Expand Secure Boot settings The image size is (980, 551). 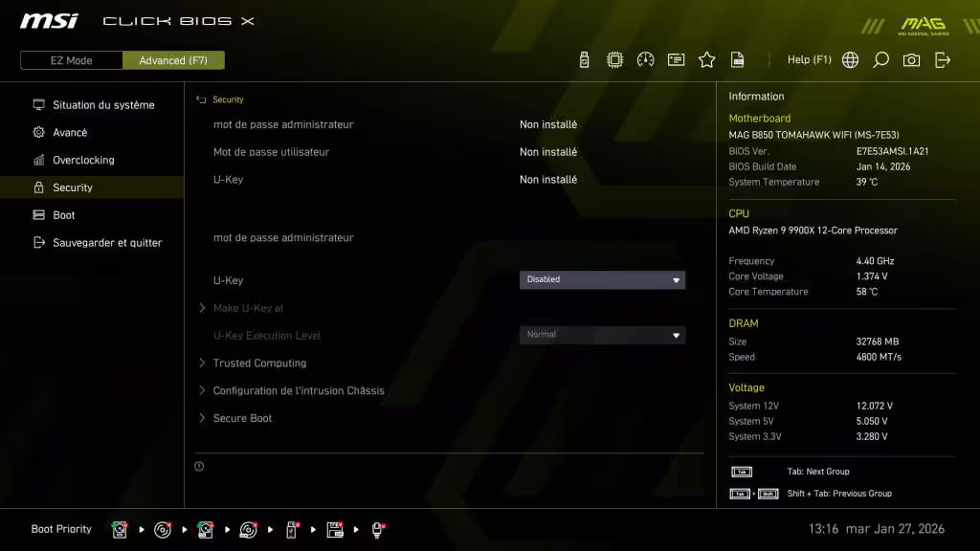(240, 418)
